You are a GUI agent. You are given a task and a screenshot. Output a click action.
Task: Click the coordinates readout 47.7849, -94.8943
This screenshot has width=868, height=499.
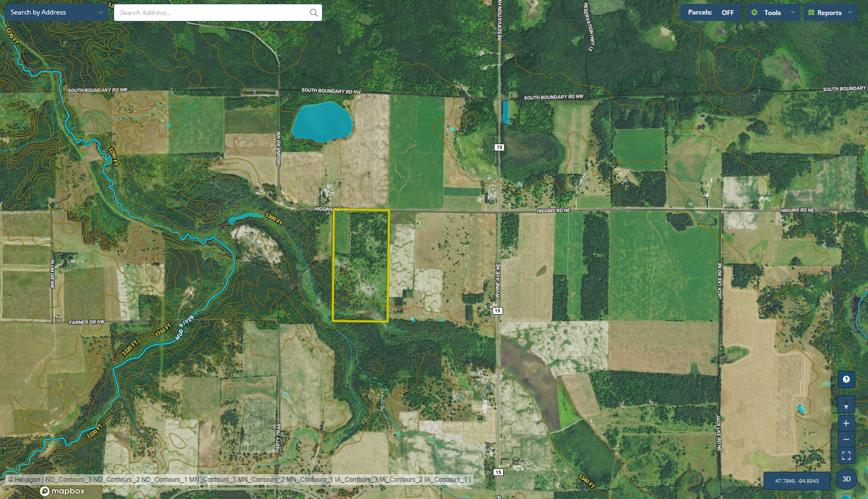[x=797, y=481]
